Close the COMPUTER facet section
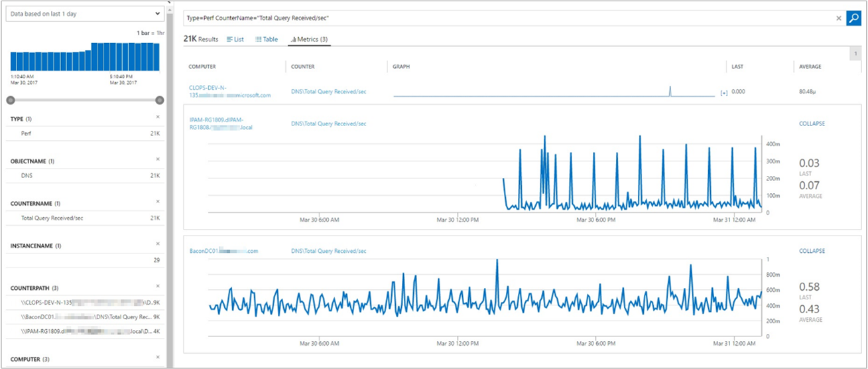The height and width of the screenshot is (369, 868). coord(158,357)
